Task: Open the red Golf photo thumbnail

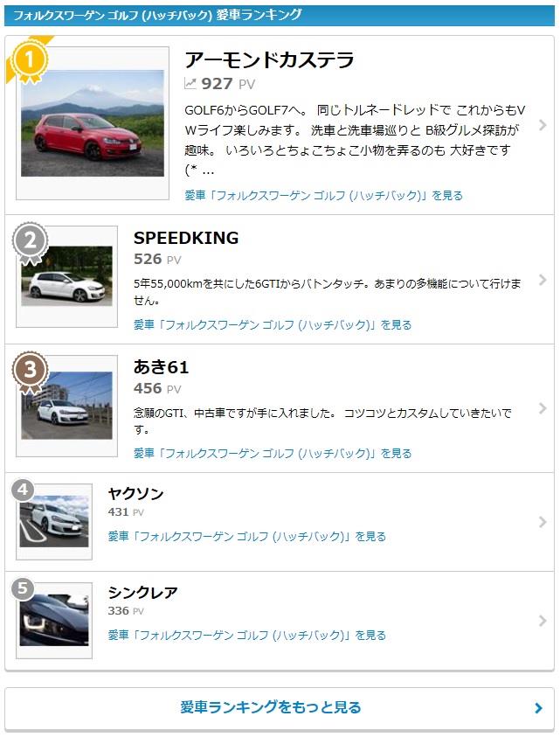Action: (x=93, y=123)
